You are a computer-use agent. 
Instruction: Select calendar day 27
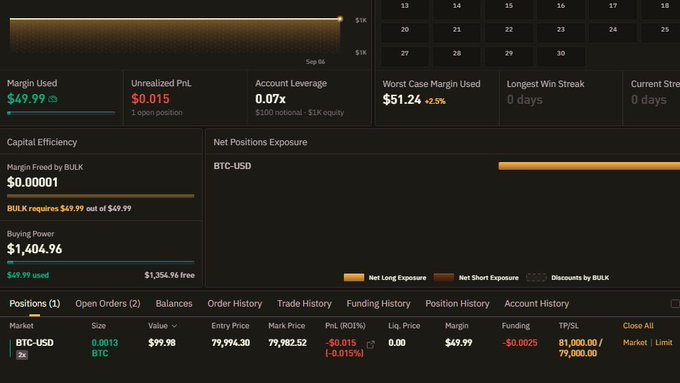click(x=405, y=56)
